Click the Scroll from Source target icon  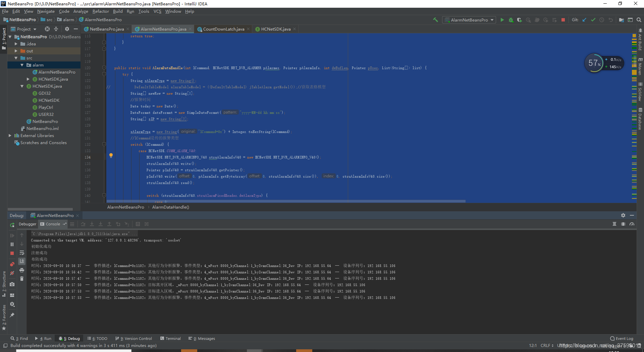click(47, 29)
